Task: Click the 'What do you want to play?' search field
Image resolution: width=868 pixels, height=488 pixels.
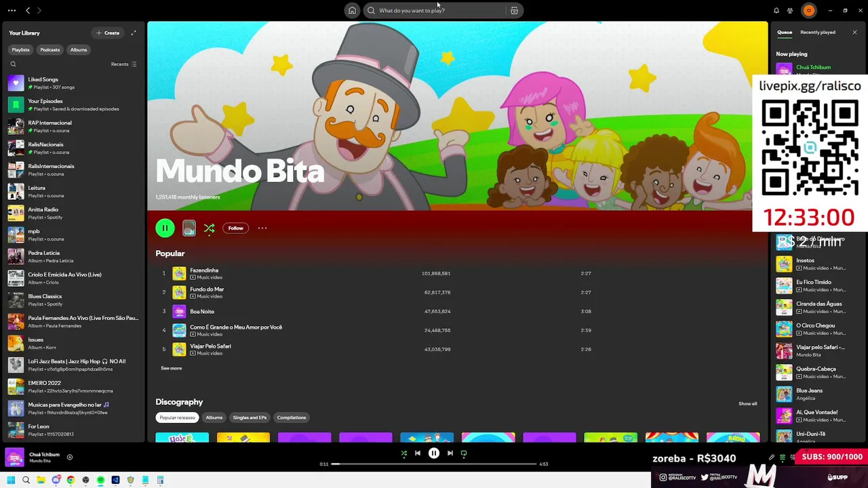Action: pyautogui.click(x=434, y=10)
